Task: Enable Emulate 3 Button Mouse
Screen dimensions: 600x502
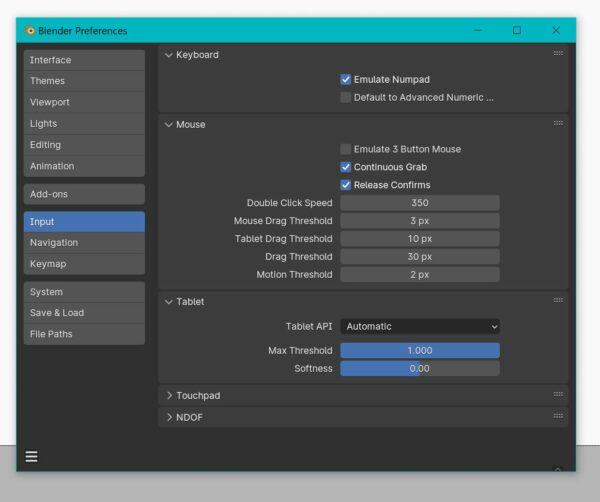Action: 346,149
